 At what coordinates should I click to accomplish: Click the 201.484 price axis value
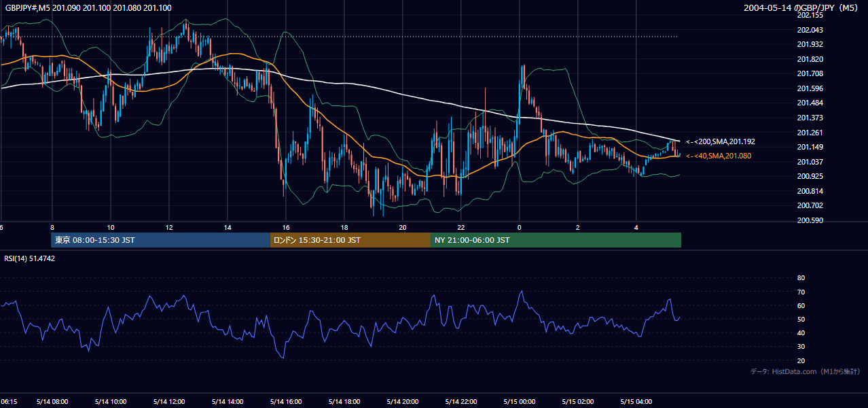coord(810,103)
